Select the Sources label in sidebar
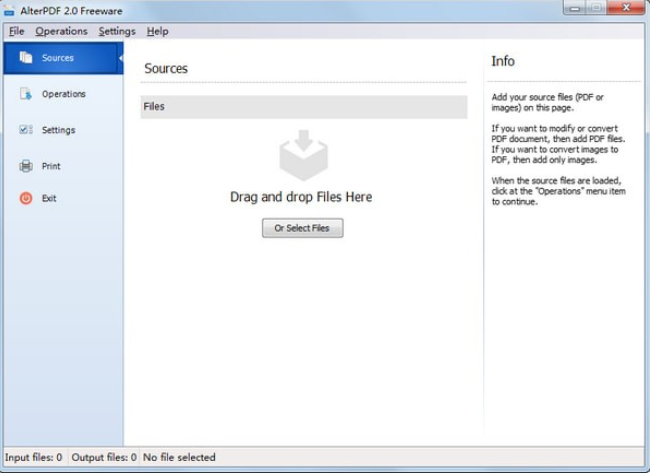This screenshot has height=476, width=650. (x=58, y=58)
